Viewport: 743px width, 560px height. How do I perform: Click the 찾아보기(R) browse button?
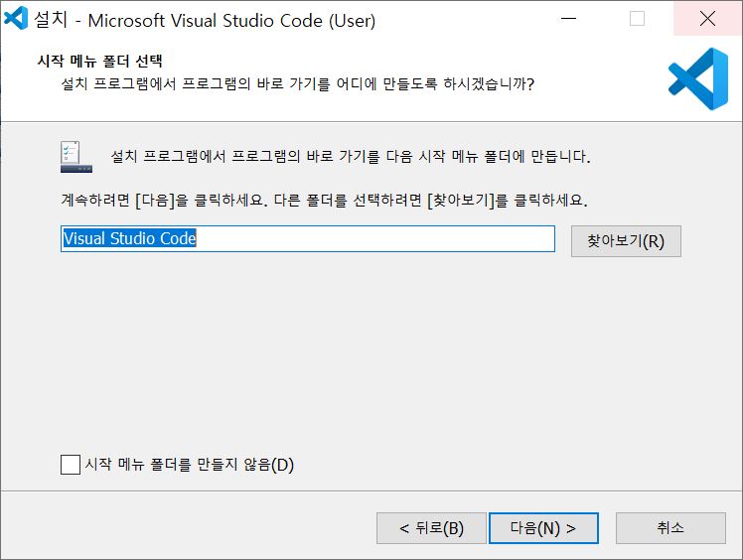[626, 241]
